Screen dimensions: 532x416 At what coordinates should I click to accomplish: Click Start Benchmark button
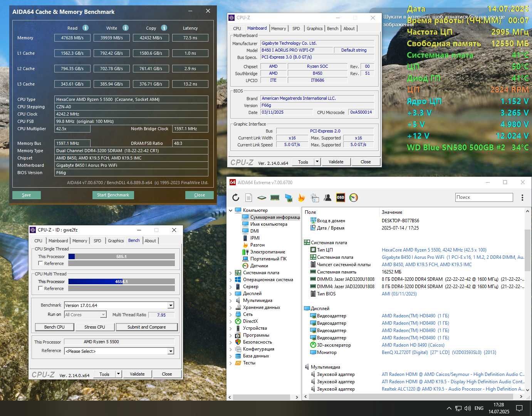[113, 195]
